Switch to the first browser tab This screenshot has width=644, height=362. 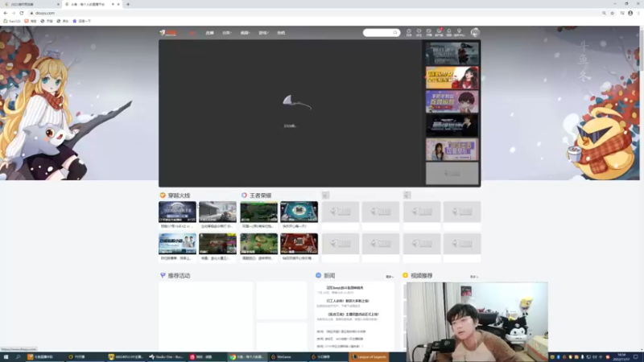click(31, 4)
